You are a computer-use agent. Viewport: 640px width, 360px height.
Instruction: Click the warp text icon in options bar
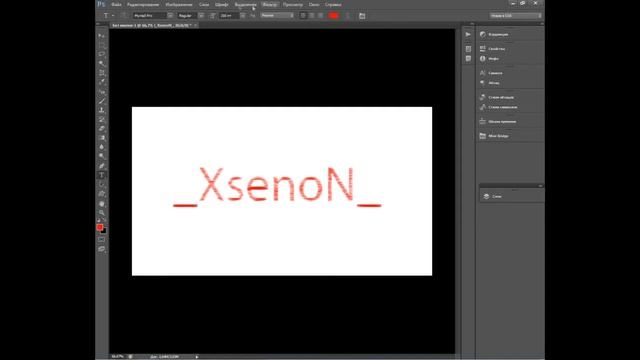pyautogui.click(x=347, y=16)
